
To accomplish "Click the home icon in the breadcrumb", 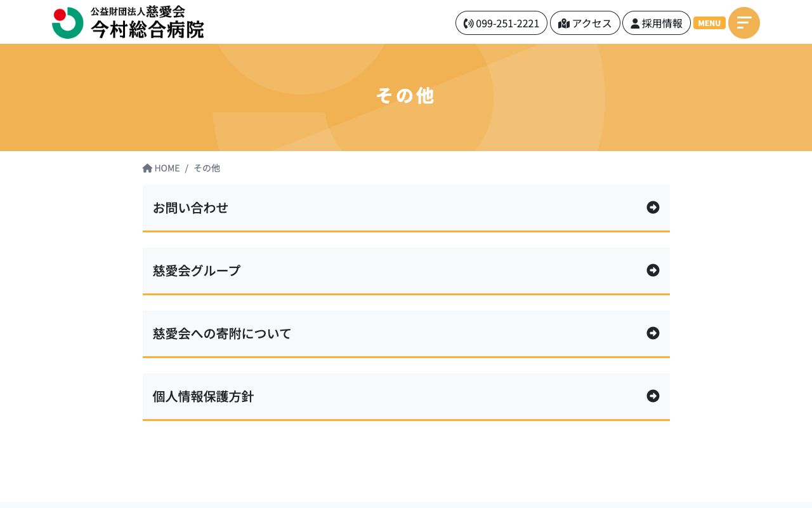I will (147, 168).
